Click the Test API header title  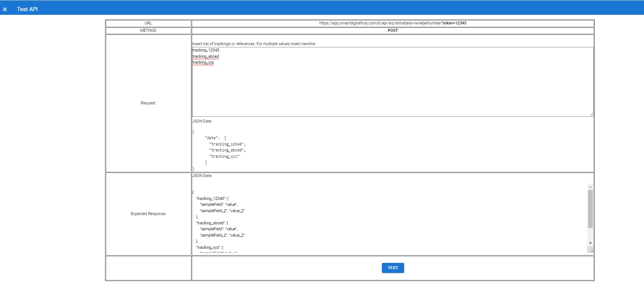pos(27,9)
